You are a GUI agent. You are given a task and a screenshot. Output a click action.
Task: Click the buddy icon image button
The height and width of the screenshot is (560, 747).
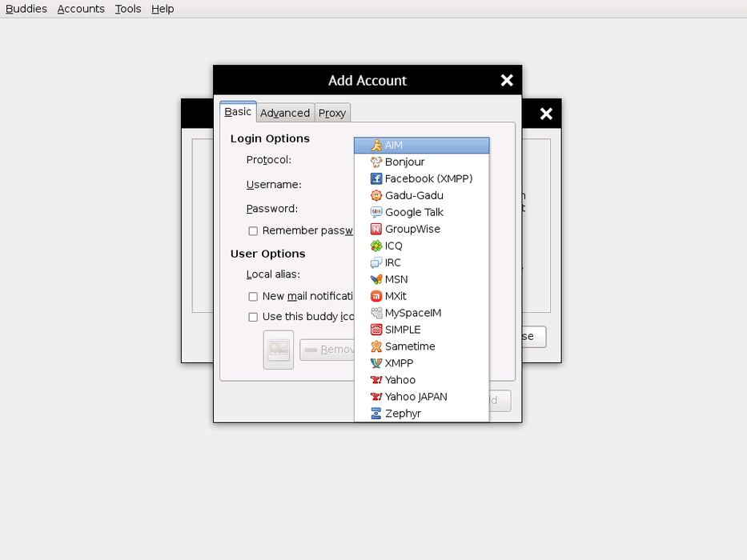pyautogui.click(x=279, y=350)
